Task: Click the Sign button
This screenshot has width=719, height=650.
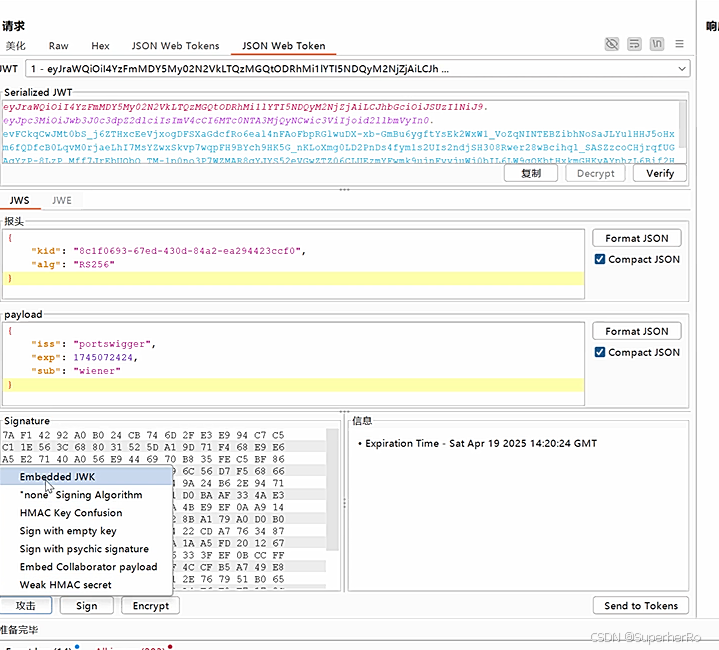Action: point(87,606)
